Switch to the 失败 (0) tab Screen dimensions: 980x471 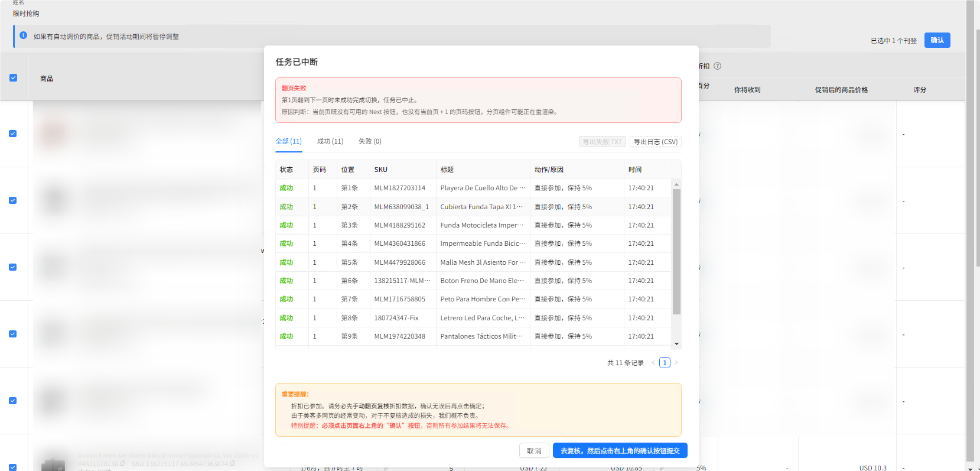click(x=370, y=141)
